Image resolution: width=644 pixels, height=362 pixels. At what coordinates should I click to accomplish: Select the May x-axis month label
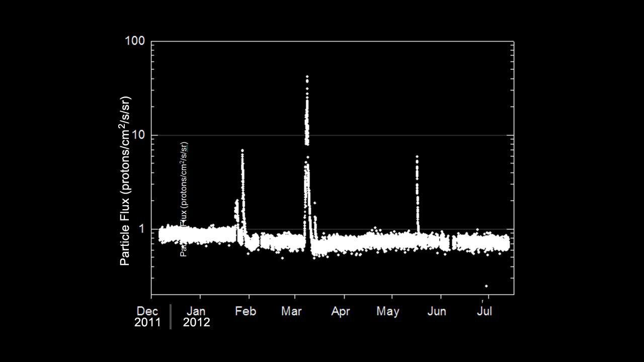pyautogui.click(x=388, y=311)
